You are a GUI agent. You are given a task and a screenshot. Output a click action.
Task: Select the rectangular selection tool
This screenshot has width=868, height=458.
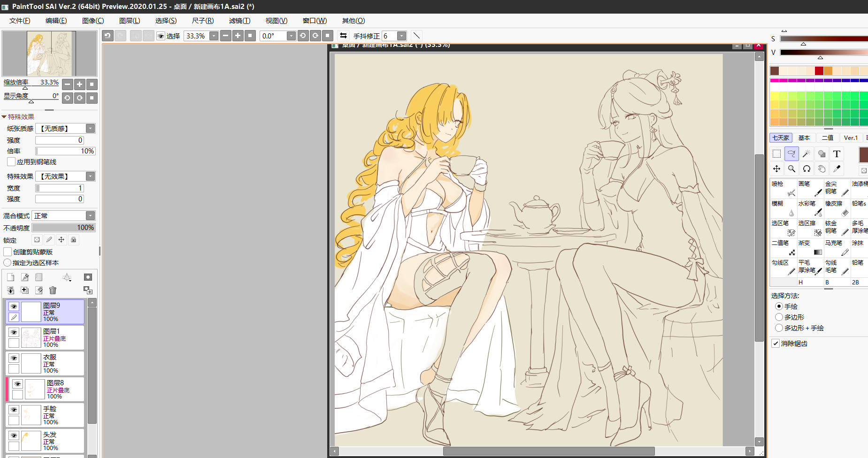pos(777,154)
